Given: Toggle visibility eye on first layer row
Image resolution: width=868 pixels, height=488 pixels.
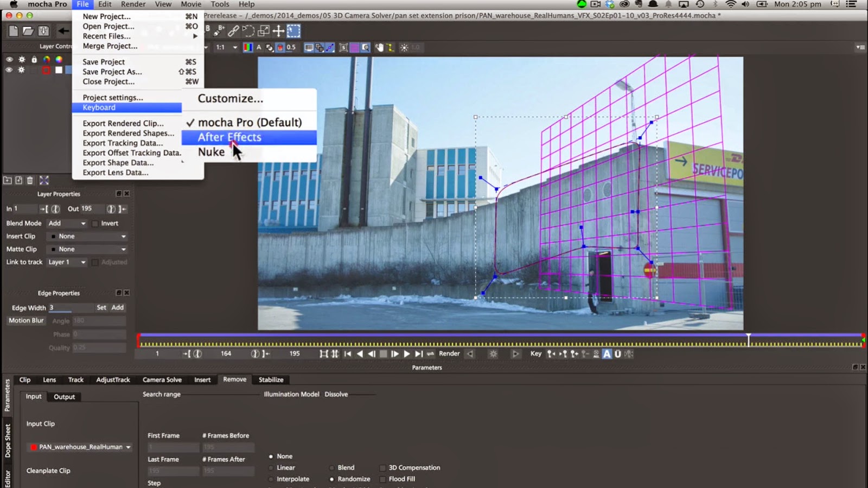Looking at the screenshot, I should (x=9, y=60).
